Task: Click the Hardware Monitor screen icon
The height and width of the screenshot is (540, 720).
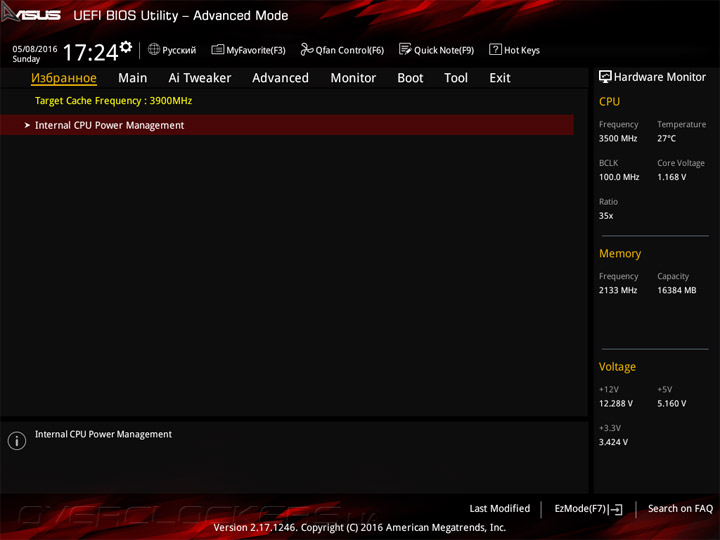Action: [x=605, y=77]
